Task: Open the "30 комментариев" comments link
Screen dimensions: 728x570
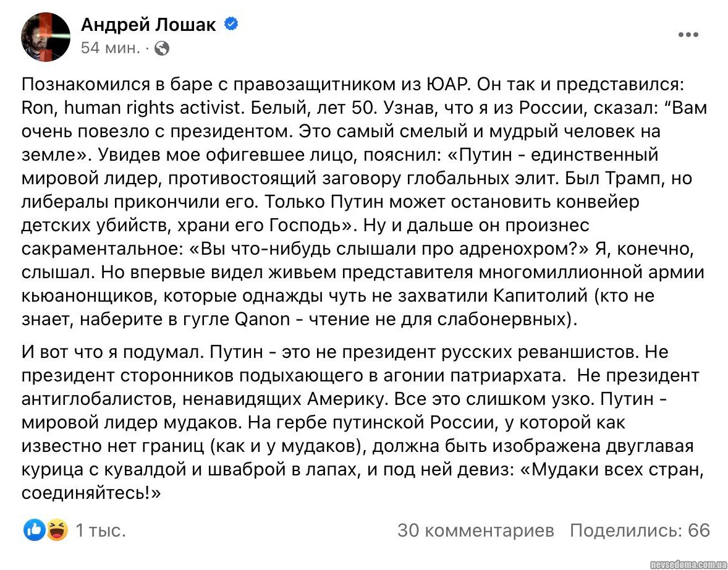Action: pos(475,530)
